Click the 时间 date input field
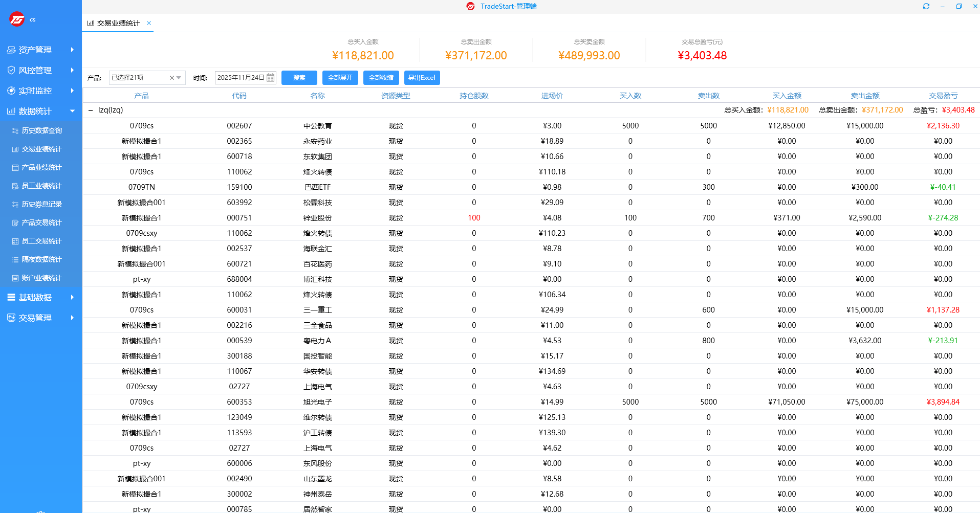The width and height of the screenshot is (980, 513). click(241, 78)
